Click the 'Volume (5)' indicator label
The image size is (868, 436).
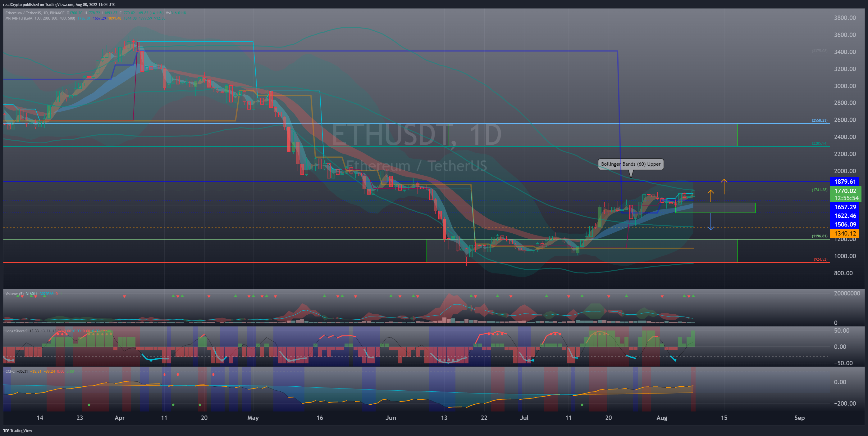15,294
